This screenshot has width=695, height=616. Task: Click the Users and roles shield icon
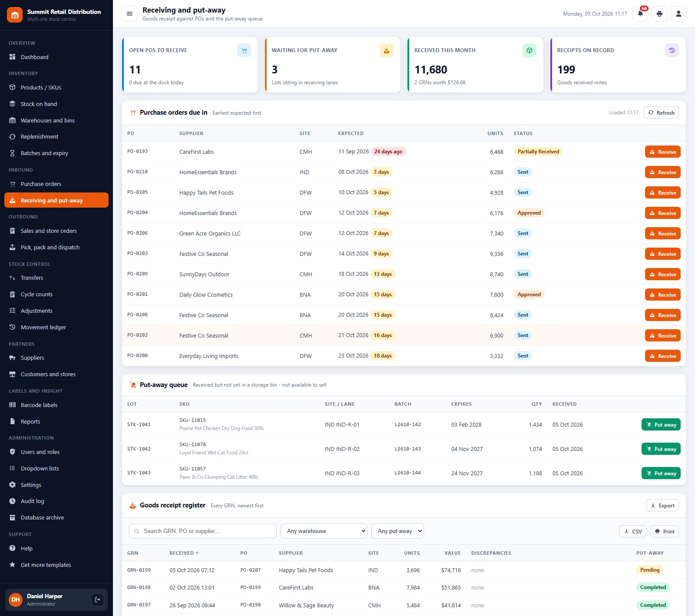point(13,452)
